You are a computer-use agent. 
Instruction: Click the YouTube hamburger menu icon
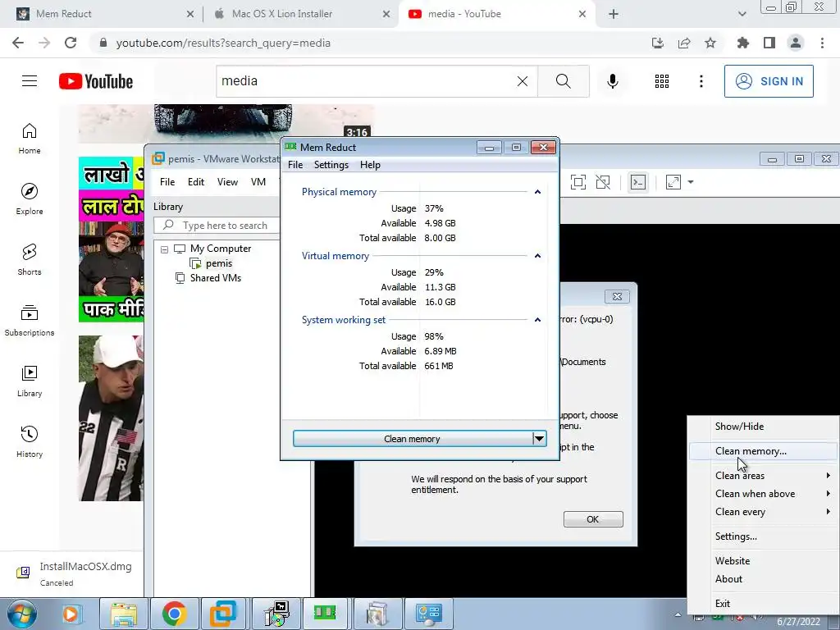(x=30, y=81)
